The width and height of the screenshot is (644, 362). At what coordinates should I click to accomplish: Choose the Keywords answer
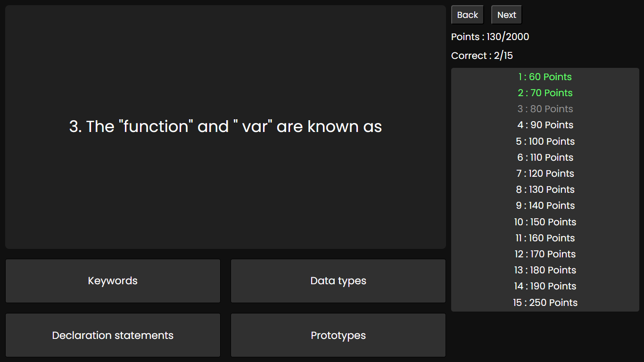point(113,281)
